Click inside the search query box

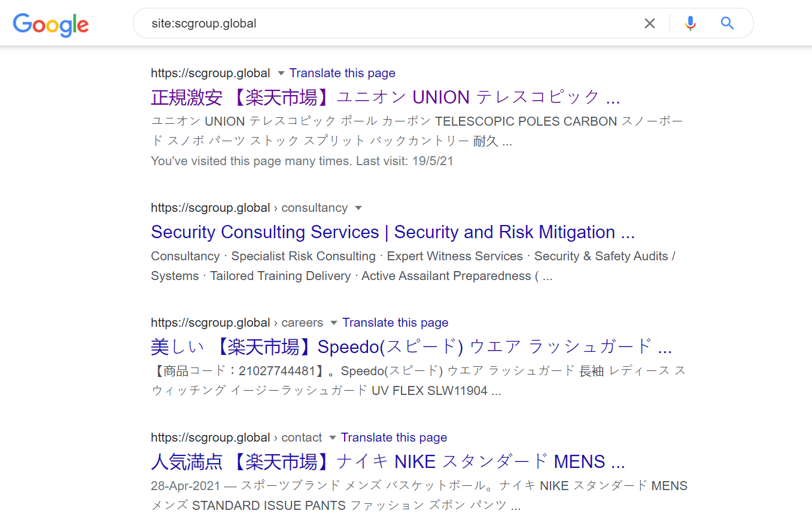click(x=359, y=23)
